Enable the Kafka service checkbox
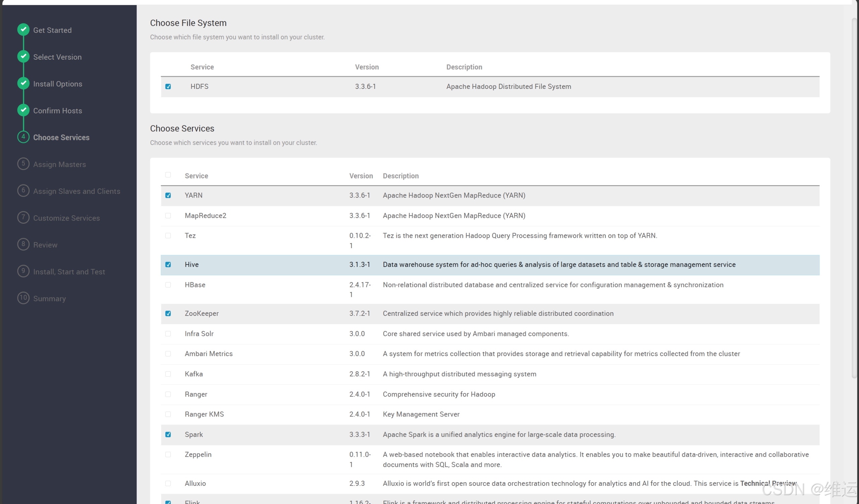Viewport: 859px width, 504px height. 168,374
